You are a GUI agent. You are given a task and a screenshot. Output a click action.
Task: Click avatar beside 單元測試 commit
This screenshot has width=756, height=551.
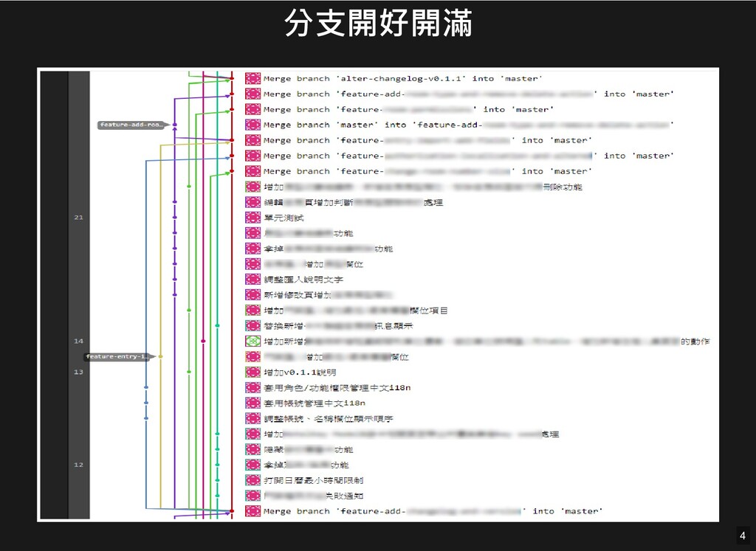pos(252,218)
